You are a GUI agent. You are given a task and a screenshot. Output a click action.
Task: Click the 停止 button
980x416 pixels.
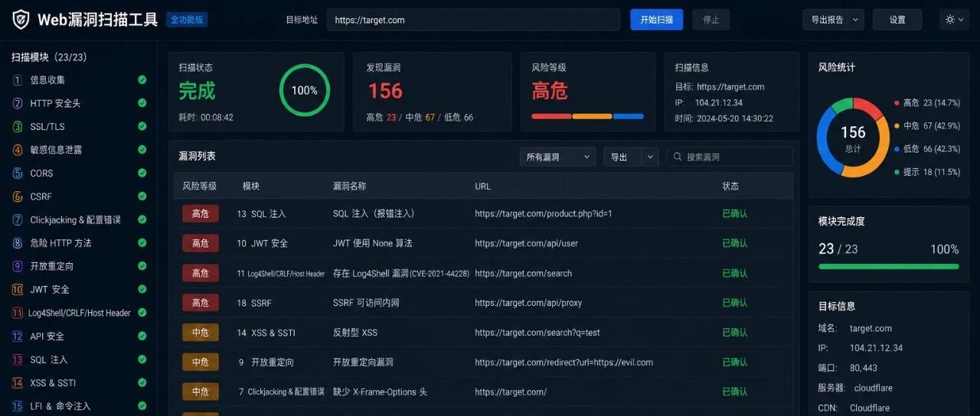click(x=711, y=20)
